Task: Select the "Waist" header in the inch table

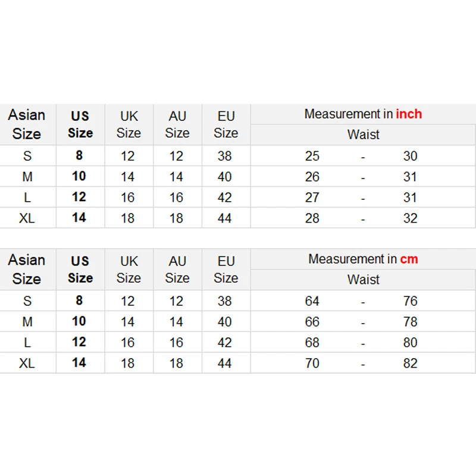Action: pos(363,134)
